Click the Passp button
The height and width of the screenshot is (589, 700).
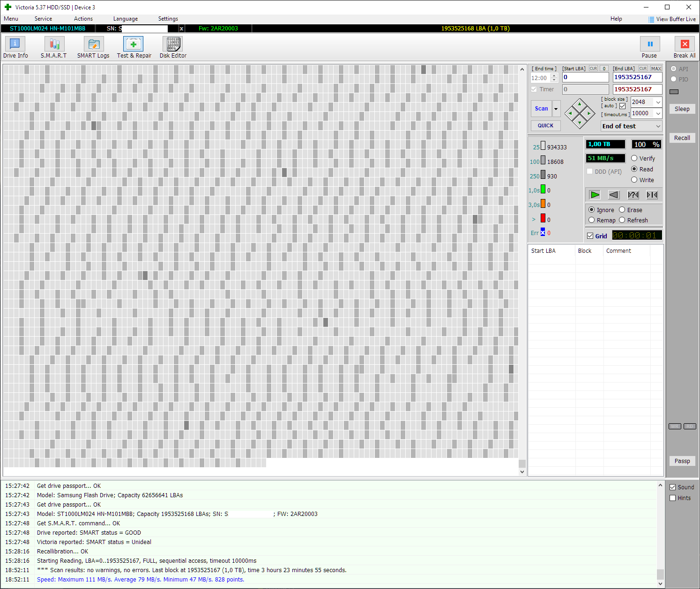click(682, 461)
